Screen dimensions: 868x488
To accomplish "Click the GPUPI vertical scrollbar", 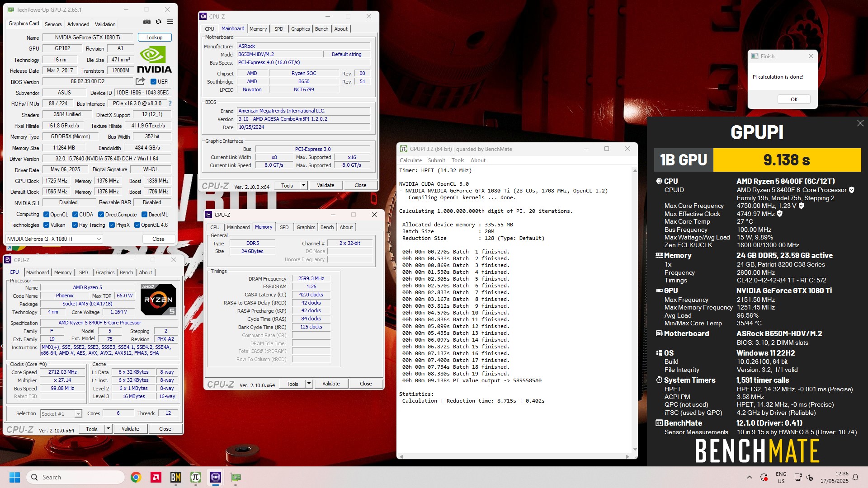I will click(635, 310).
